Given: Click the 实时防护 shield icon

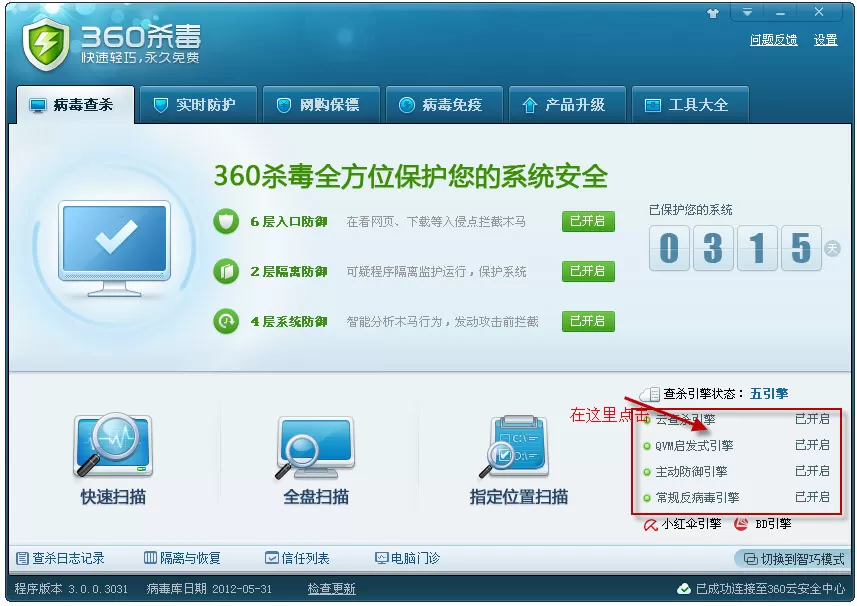Looking at the screenshot, I should 161,105.
